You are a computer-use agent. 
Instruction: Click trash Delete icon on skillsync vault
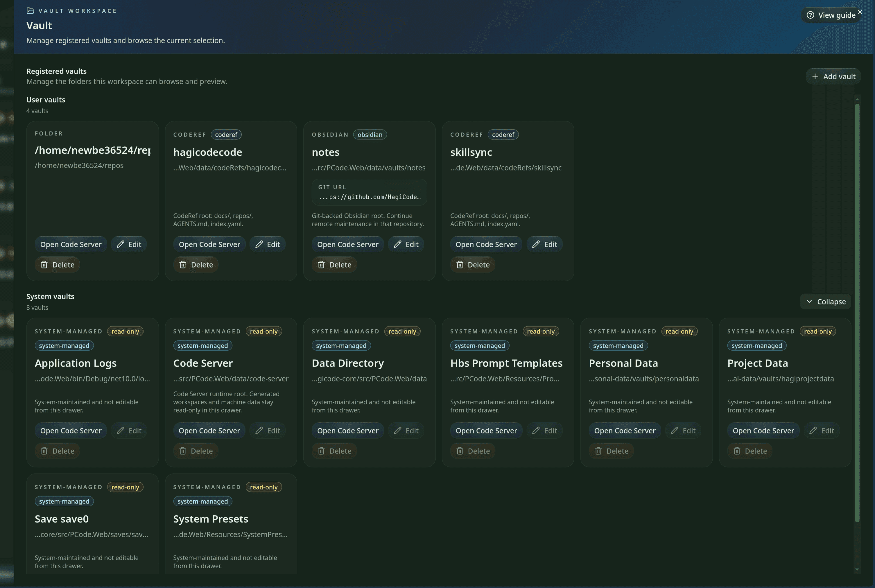(x=460, y=265)
